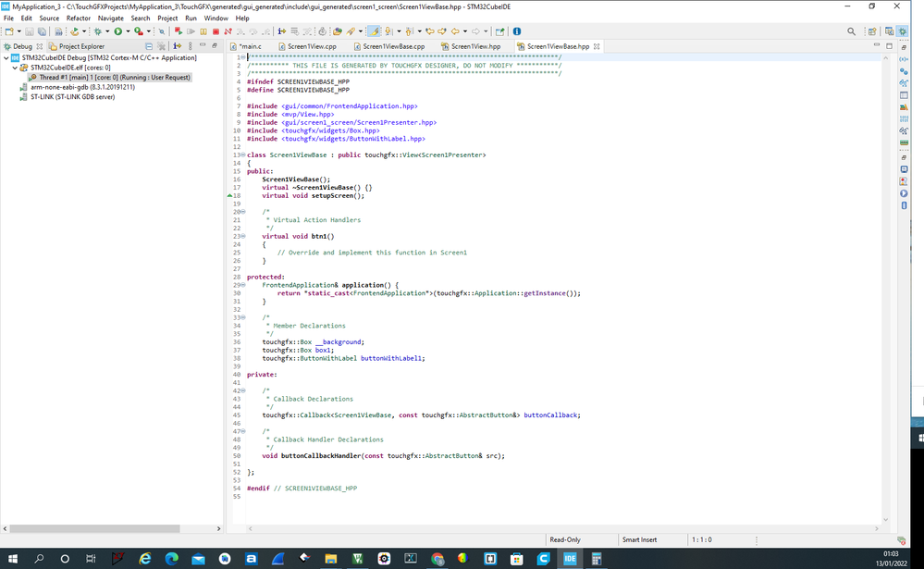The image size is (924, 569).
Task: Collapse STM32CubeIDE.elf tree node
Action: coord(15,68)
